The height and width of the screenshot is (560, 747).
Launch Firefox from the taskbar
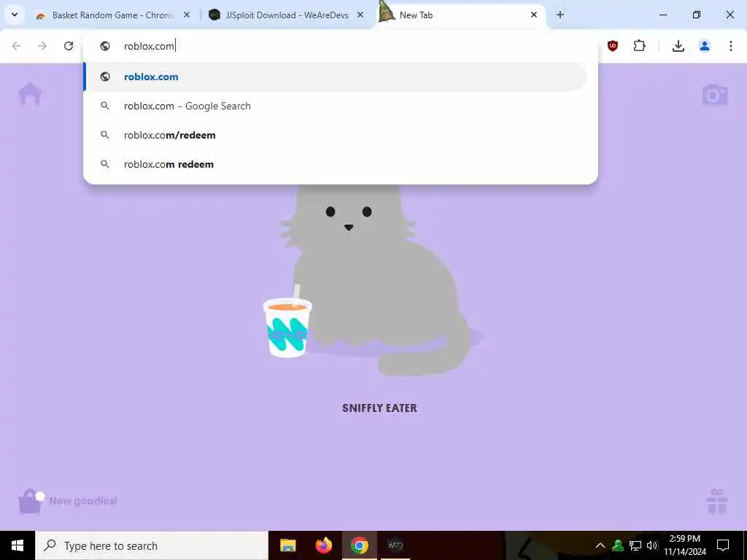pos(324,545)
